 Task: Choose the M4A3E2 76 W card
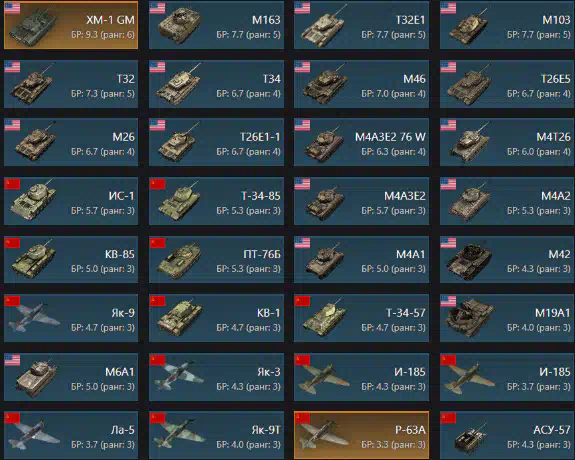(361, 142)
